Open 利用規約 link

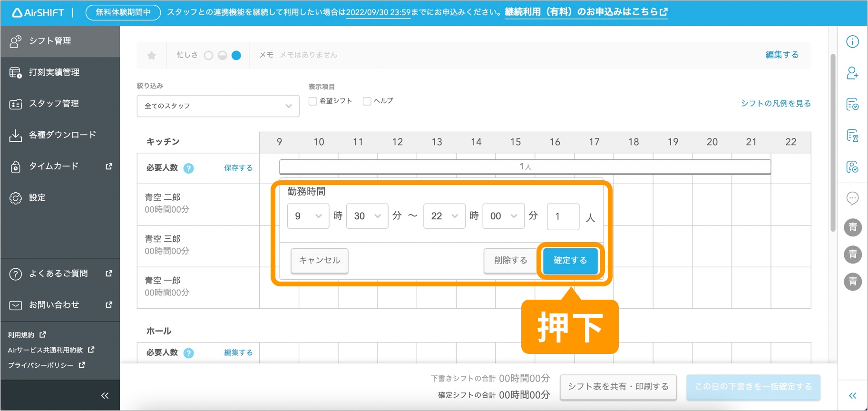click(x=27, y=335)
